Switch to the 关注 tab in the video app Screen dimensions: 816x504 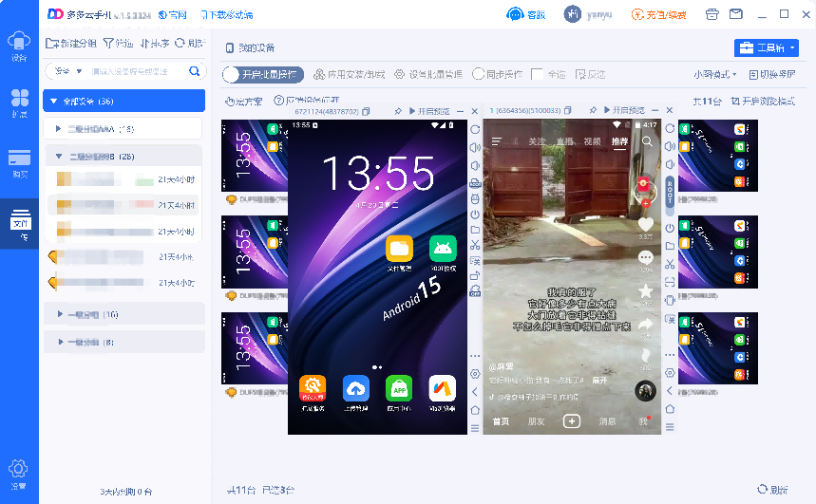[x=537, y=141]
